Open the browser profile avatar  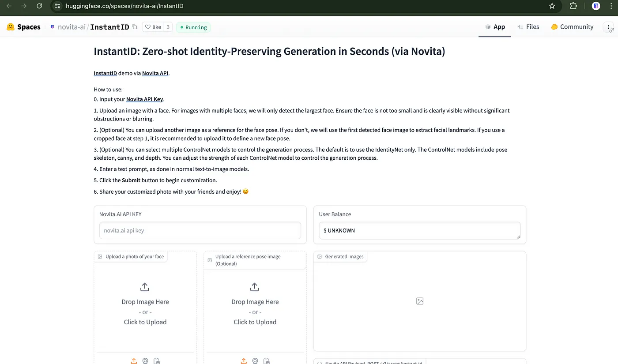pos(596,6)
